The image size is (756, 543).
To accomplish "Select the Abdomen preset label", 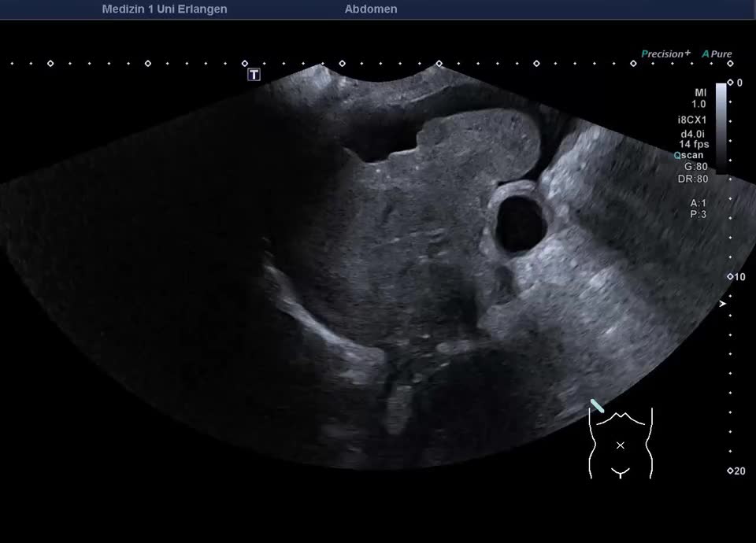I will click(x=371, y=9).
